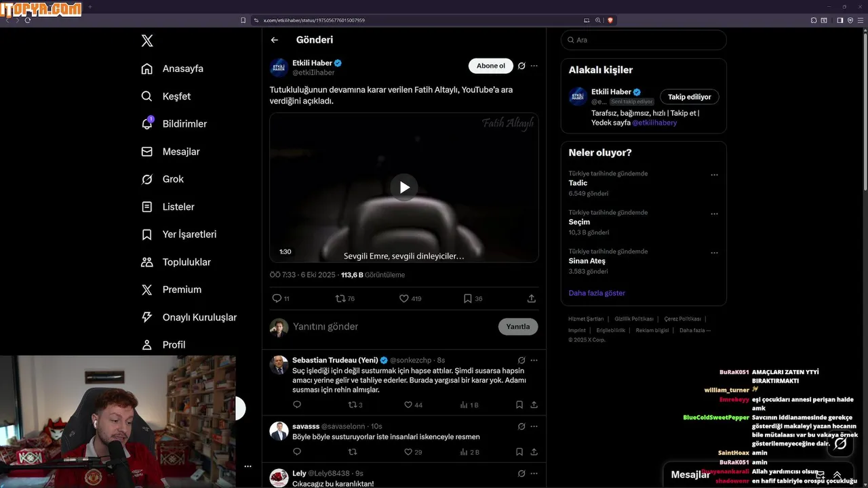Repost the savasss comment
This screenshot has width=868, height=488.
point(352,452)
